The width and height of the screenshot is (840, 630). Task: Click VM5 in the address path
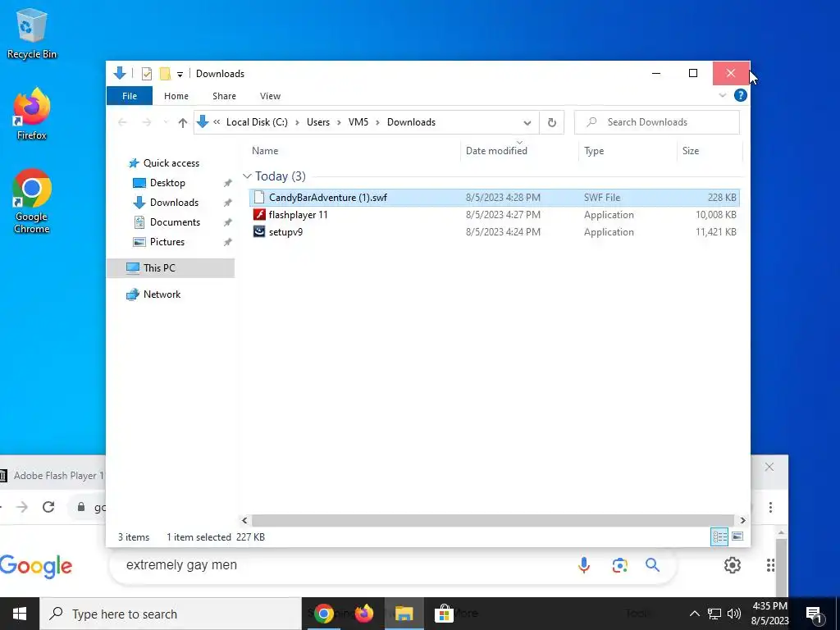[x=358, y=122]
